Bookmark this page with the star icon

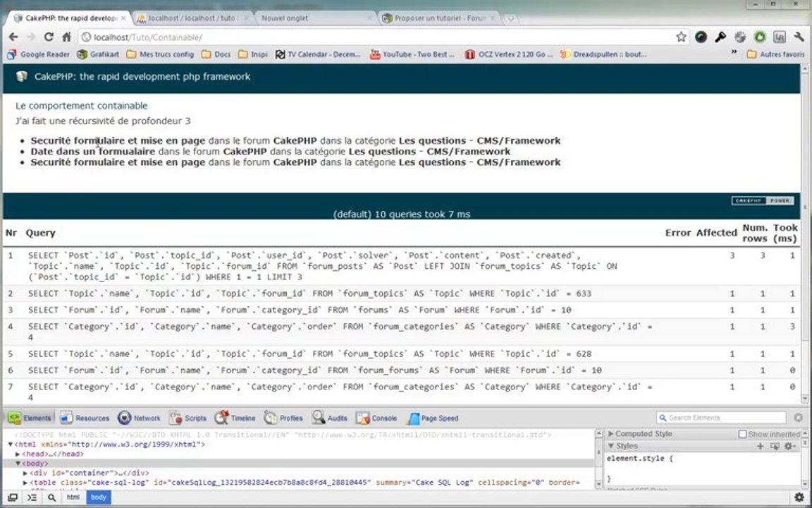click(x=681, y=37)
